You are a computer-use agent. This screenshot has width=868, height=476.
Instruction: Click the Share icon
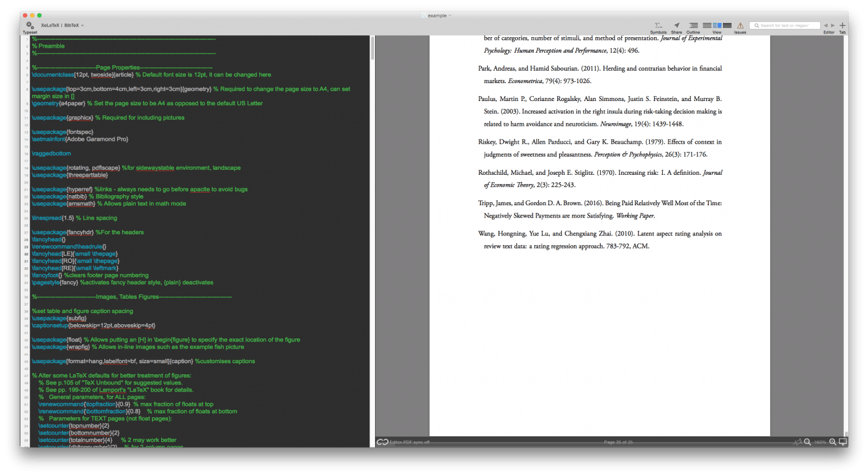[676, 25]
